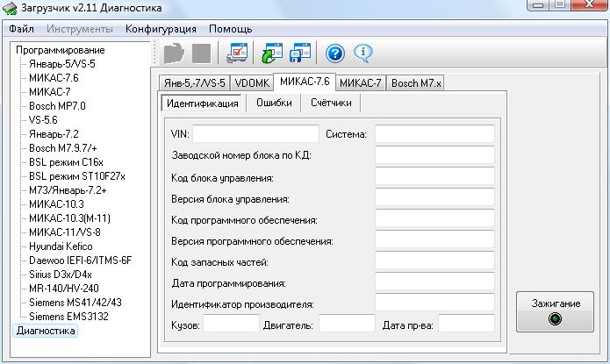This screenshot has width=610, height=364.
Task: Switch to the Янв-5,-7/VS-5 tab
Action: pos(195,82)
